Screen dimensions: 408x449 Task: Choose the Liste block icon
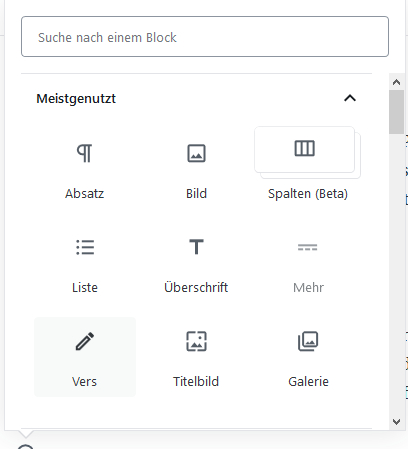[85, 247]
